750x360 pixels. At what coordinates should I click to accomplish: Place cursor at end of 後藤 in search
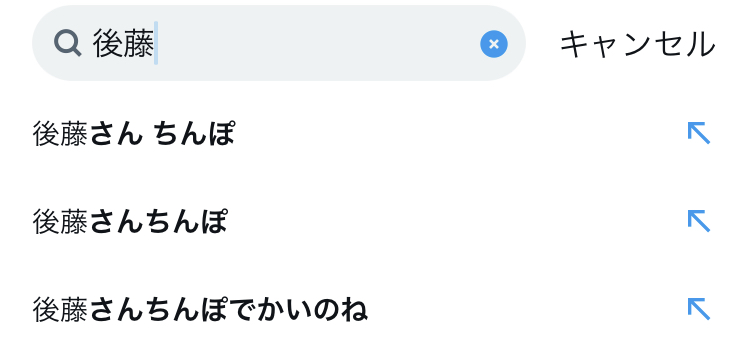pos(155,44)
